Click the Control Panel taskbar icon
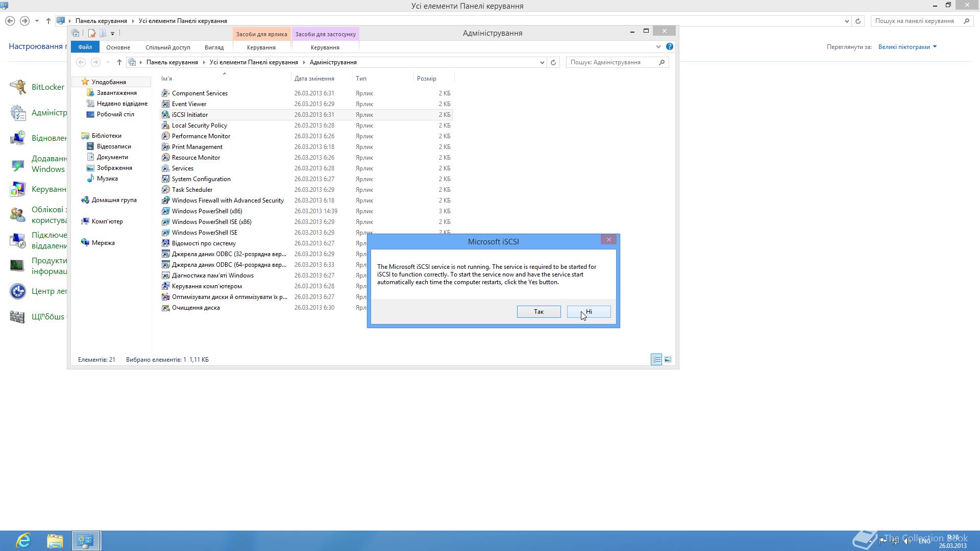 (85, 540)
